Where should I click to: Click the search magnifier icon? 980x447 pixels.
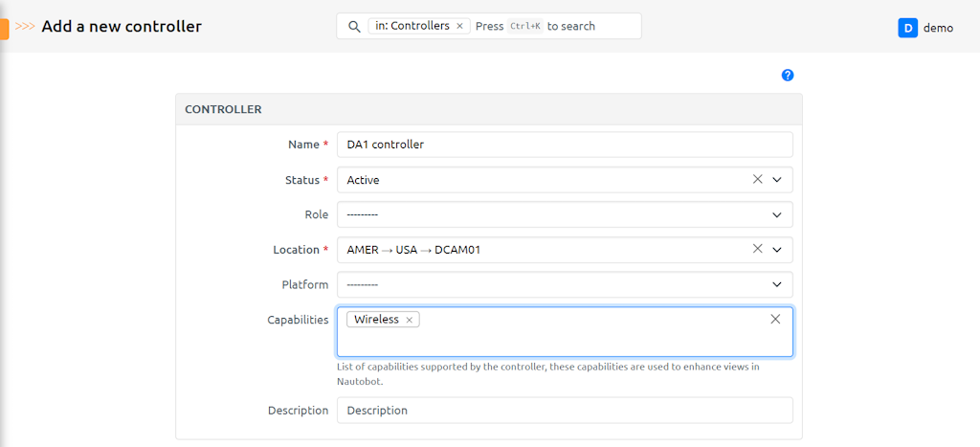[354, 26]
